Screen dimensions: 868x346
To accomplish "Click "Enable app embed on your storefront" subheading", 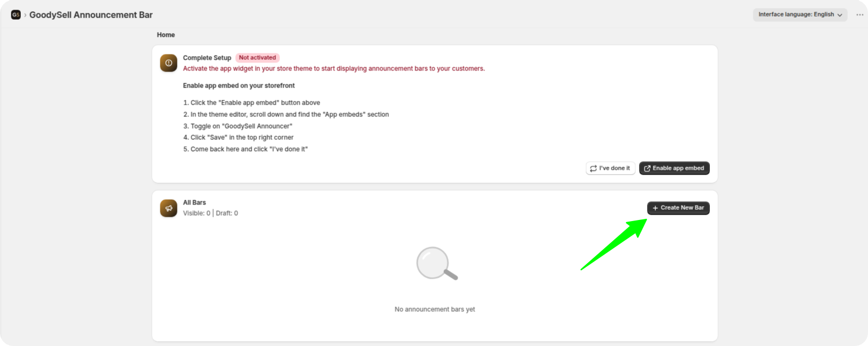I will click(x=239, y=85).
